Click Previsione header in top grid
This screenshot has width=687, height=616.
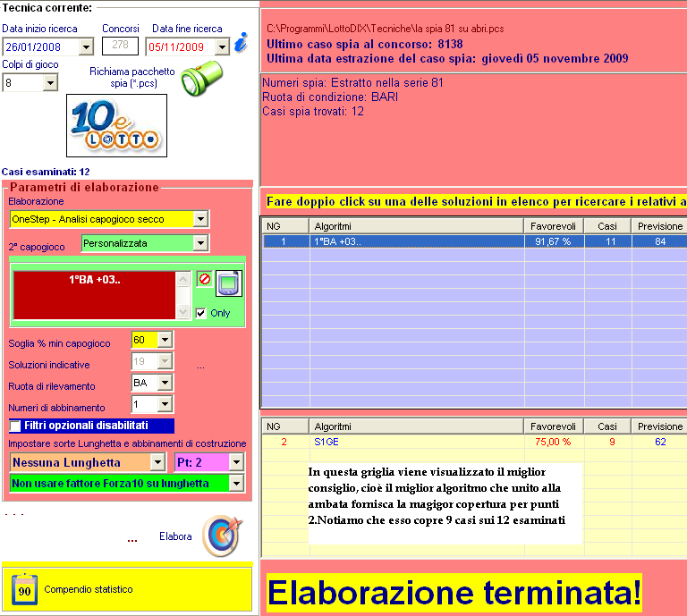(x=659, y=226)
